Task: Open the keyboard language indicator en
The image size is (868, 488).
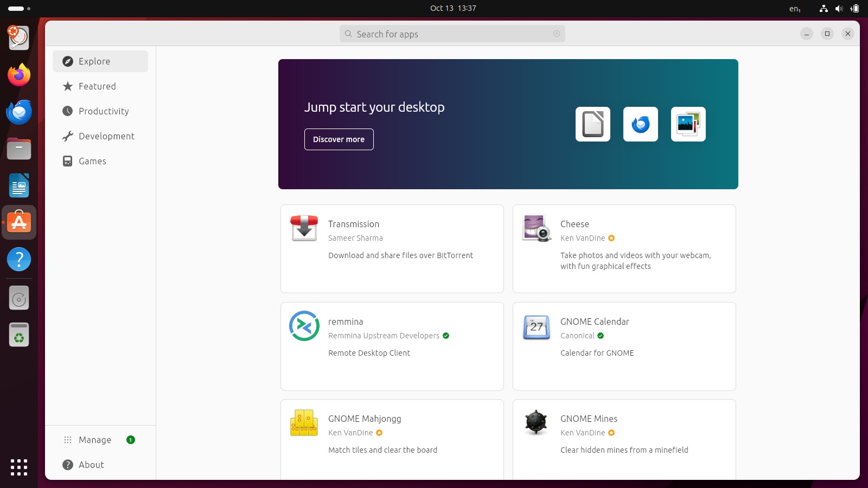Action: tap(795, 9)
